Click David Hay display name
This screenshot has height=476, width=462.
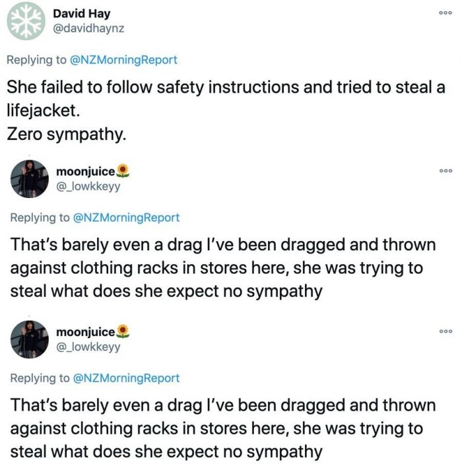pos(81,14)
